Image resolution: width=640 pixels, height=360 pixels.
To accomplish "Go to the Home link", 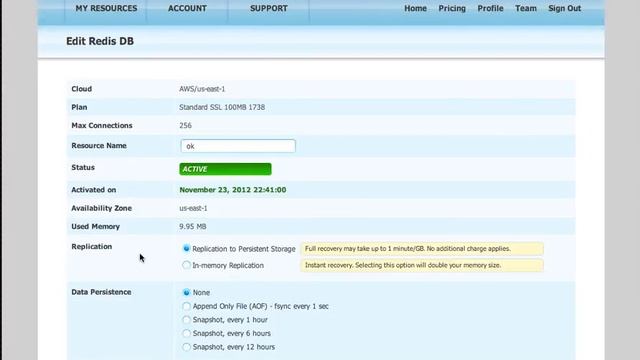I will tap(415, 9).
